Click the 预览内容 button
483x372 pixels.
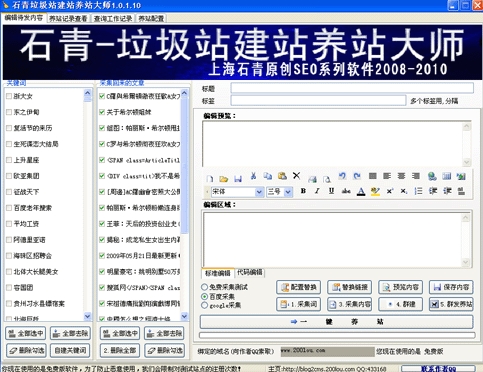400,287
